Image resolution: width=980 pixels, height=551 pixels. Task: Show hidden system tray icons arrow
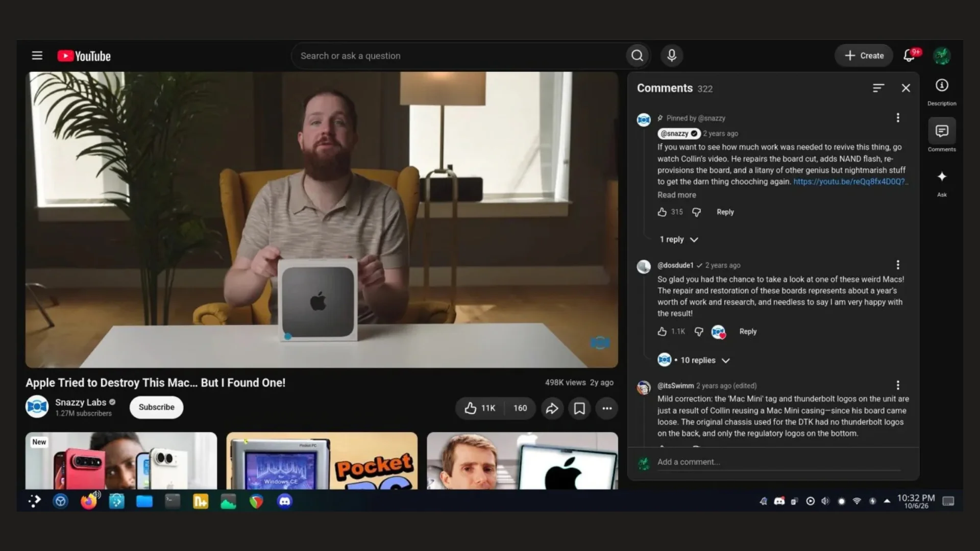(887, 502)
